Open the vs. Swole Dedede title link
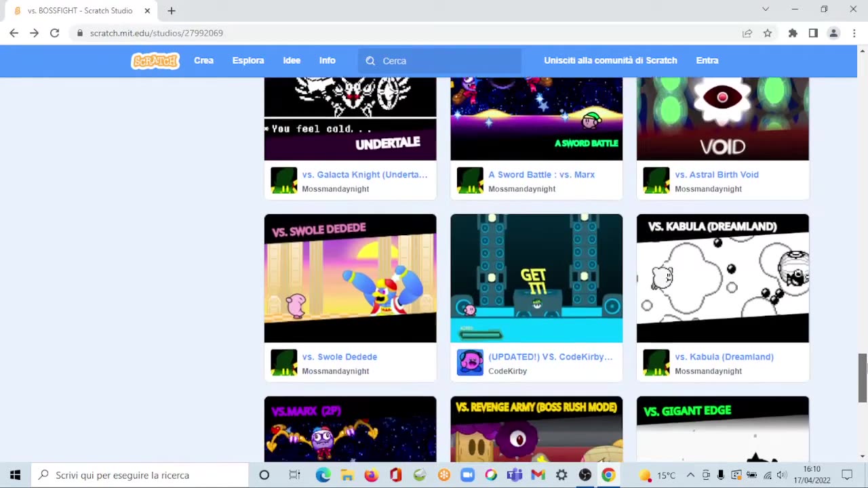The height and width of the screenshot is (488, 868). 340,357
